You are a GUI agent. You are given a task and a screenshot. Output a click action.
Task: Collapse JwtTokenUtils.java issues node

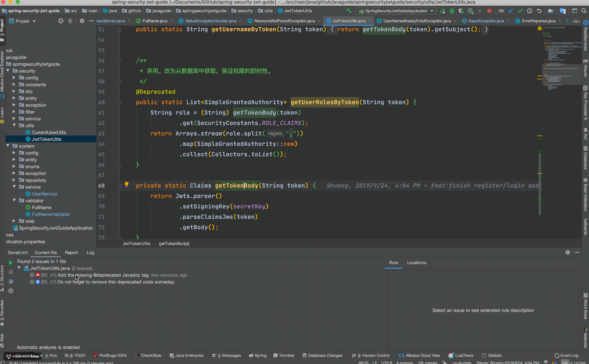(x=19, y=268)
